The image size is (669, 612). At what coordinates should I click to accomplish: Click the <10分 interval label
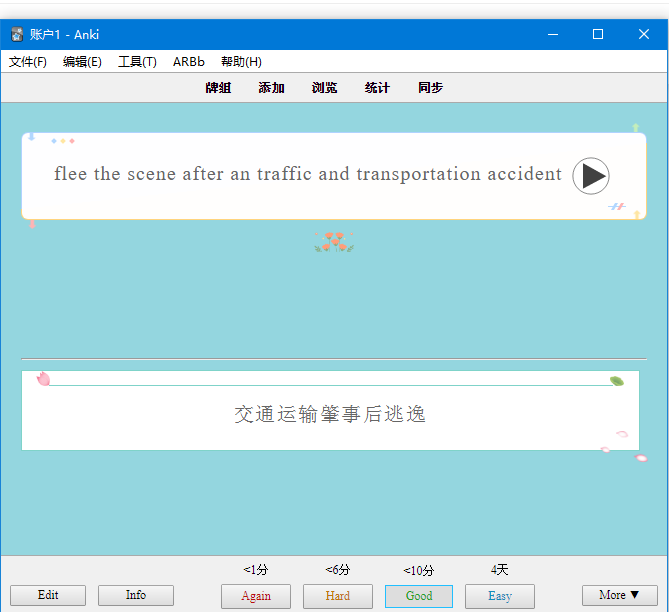pos(419,570)
